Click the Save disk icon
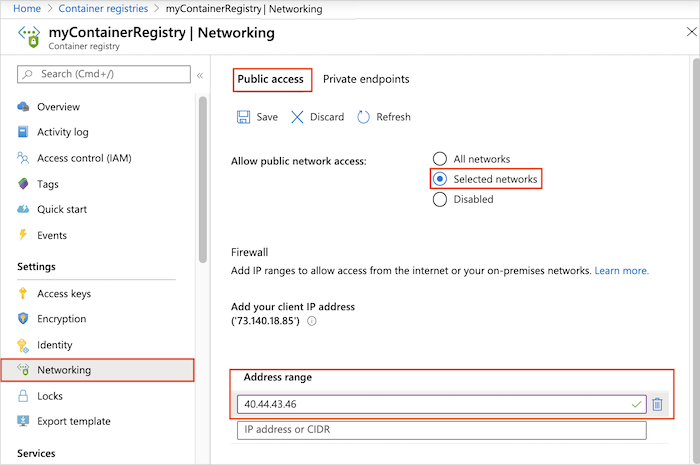700x465 pixels. [x=243, y=117]
